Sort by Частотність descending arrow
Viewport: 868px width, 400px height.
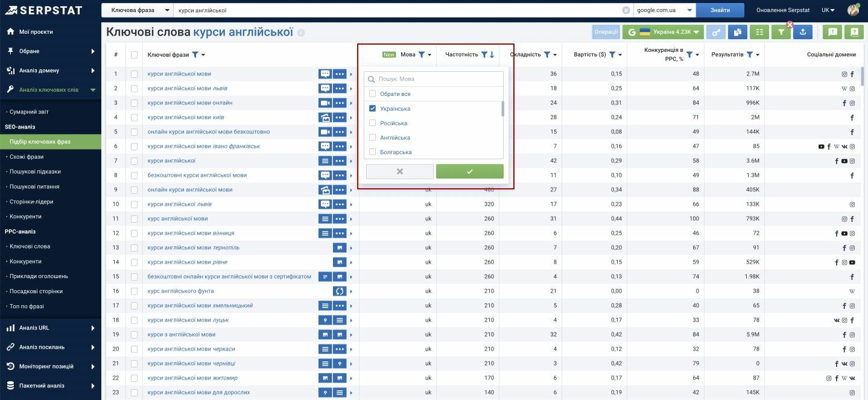click(492, 55)
